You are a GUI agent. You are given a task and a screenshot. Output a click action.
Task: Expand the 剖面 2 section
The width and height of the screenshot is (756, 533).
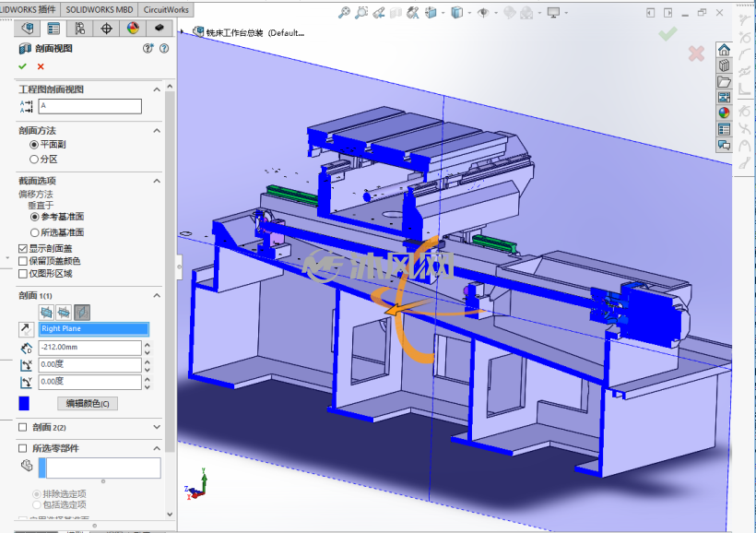tap(157, 427)
